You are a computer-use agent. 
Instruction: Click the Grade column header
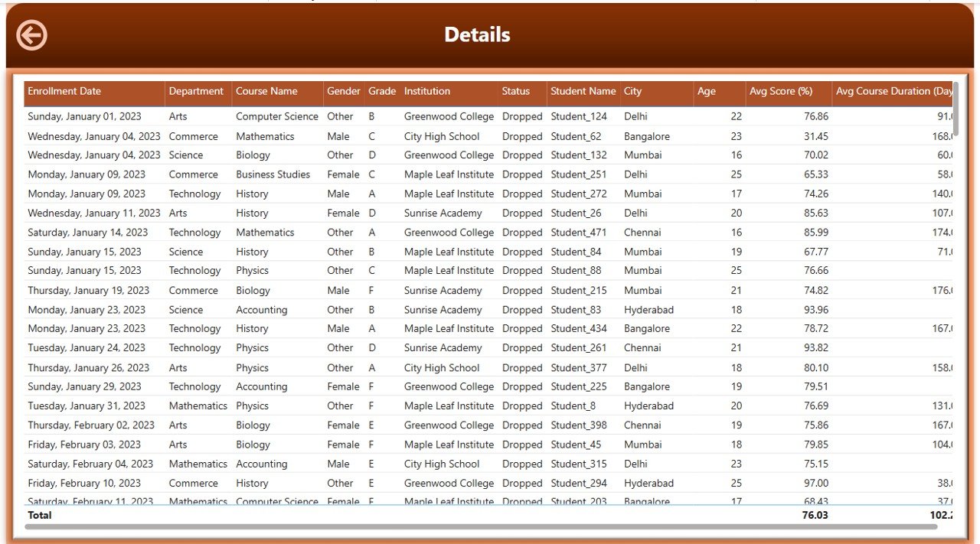point(382,91)
